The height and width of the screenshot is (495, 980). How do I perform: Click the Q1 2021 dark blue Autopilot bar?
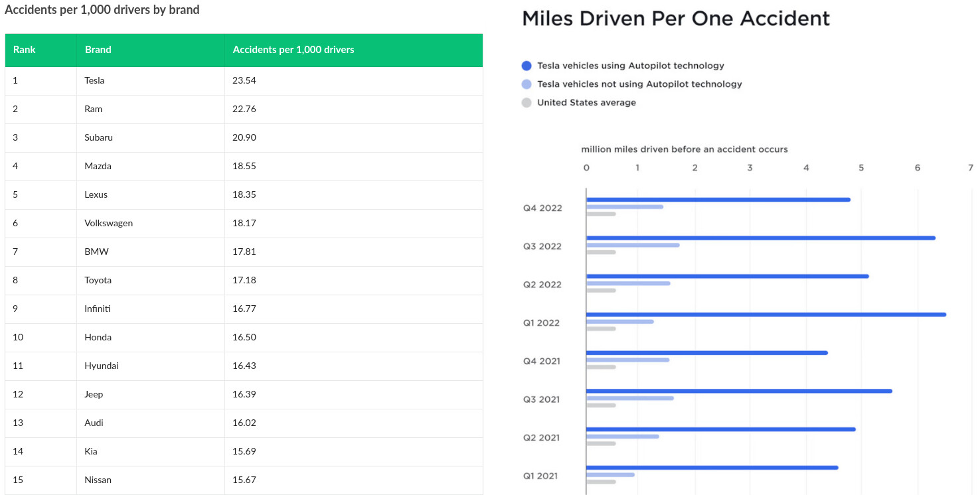(712, 468)
